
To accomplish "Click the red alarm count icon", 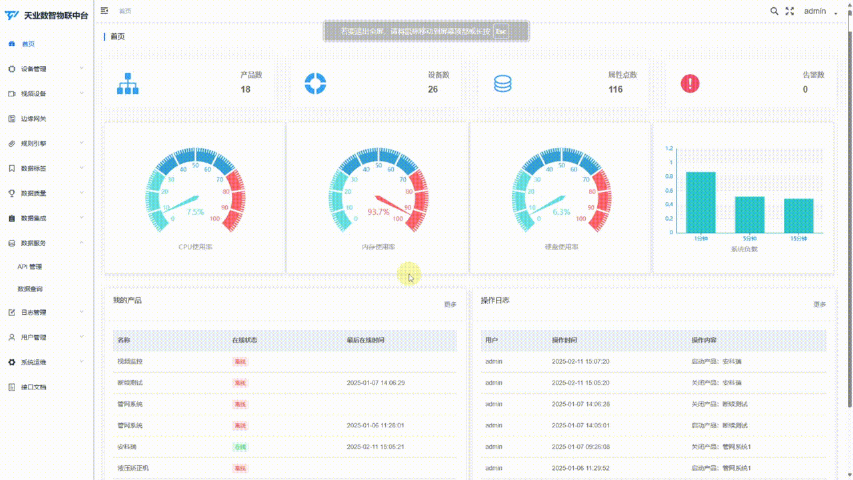I will [x=690, y=83].
